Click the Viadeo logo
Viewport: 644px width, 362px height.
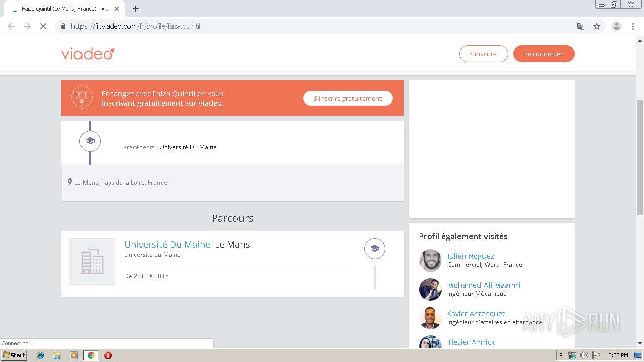click(88, 53)
